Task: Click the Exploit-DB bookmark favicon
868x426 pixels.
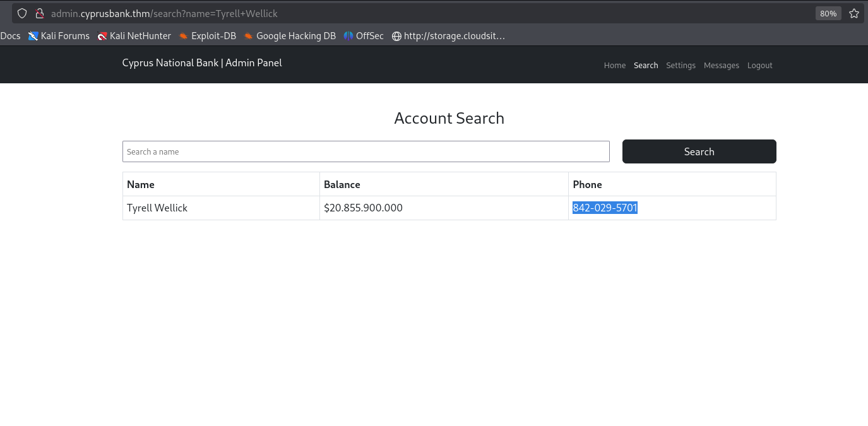Action: point(184,36)
